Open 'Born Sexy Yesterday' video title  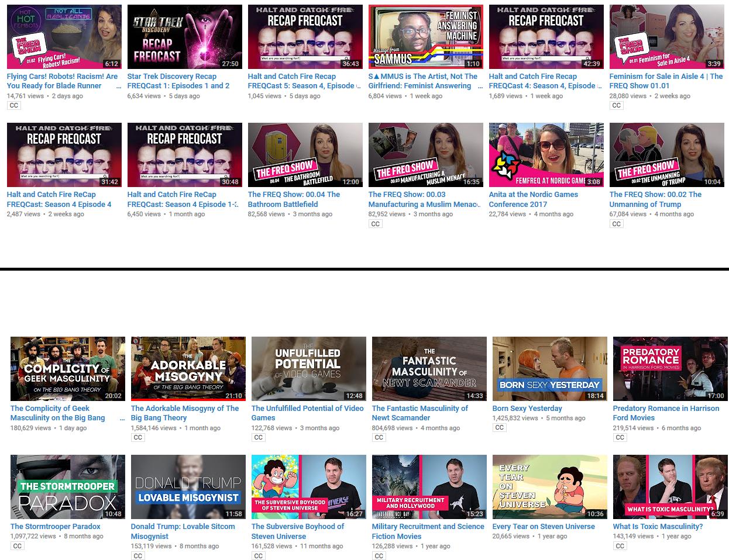pos(527,409)
